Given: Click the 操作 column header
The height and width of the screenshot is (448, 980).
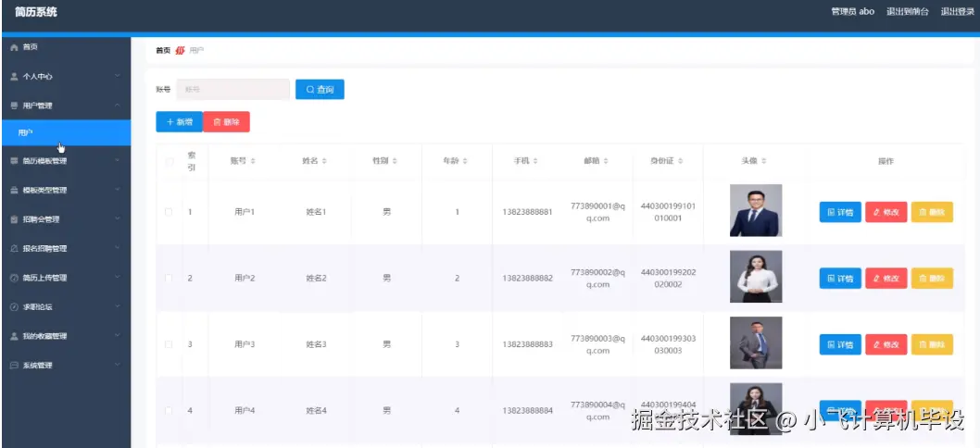Looking at the screenshot, I should (x=886, y=161).
